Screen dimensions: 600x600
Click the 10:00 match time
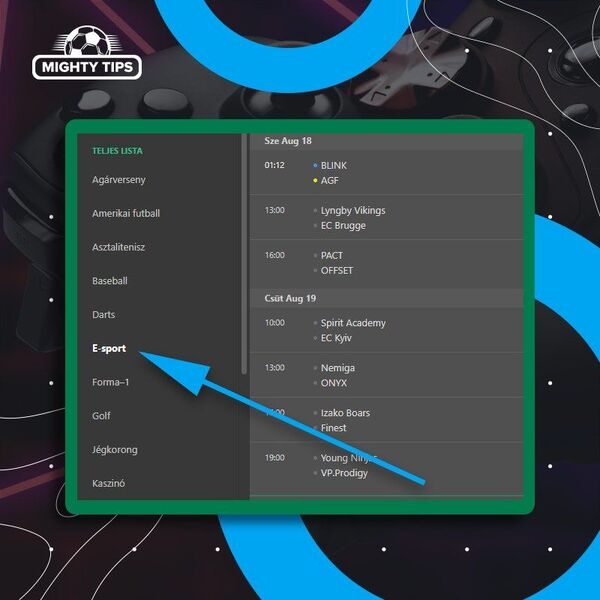point(274,323)
